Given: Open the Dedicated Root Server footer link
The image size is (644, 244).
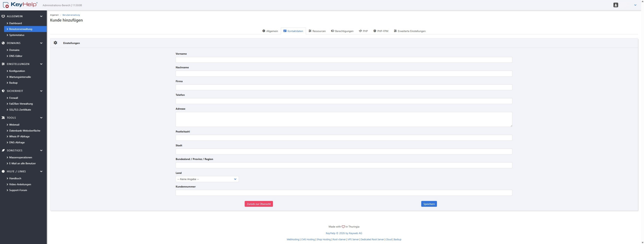Looking at the screenshot, I should coord(372,239).
